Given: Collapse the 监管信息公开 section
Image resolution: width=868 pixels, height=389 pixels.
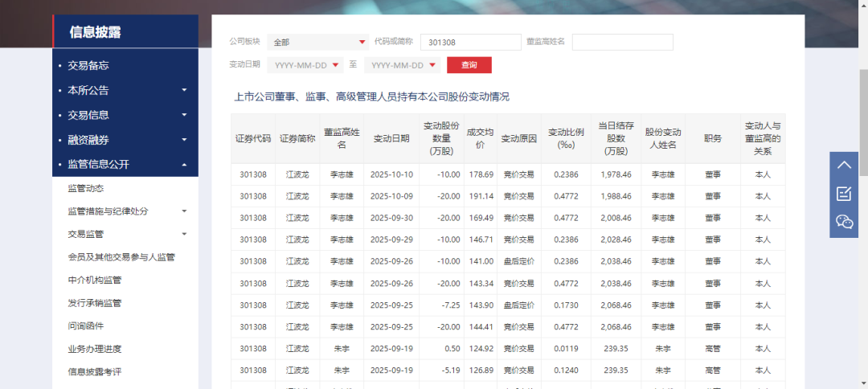Looking at the screenshot, I should coord(125,165).
